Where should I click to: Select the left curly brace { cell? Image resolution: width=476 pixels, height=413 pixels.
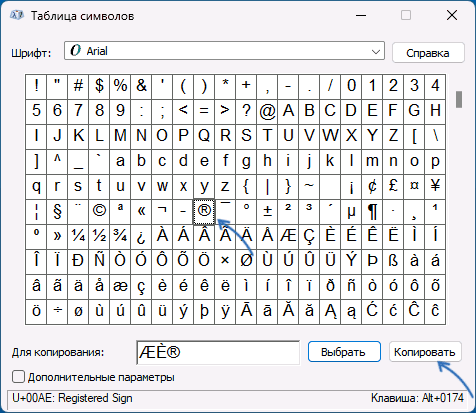[x=246, y=187]
